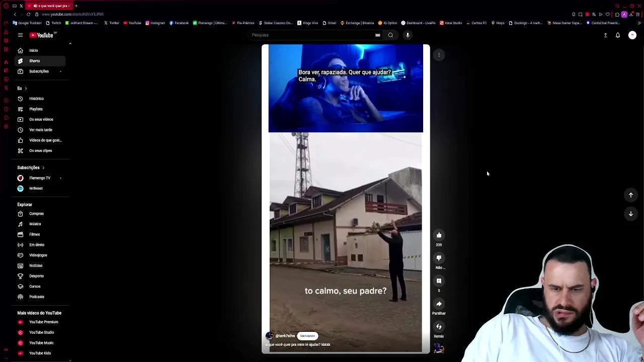Open Cursos in Explorar
This screenshot has height=362, width=644.
click(40, 286)
